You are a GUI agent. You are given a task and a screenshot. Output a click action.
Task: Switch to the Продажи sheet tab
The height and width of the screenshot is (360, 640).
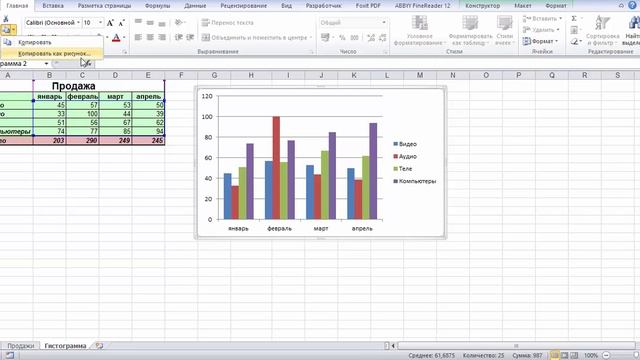(x=20, y=346)
